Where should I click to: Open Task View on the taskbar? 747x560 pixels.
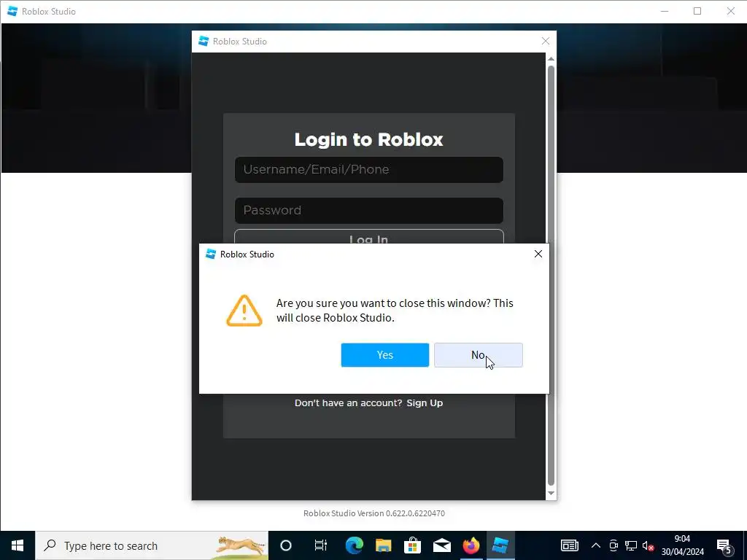[321, 545]
